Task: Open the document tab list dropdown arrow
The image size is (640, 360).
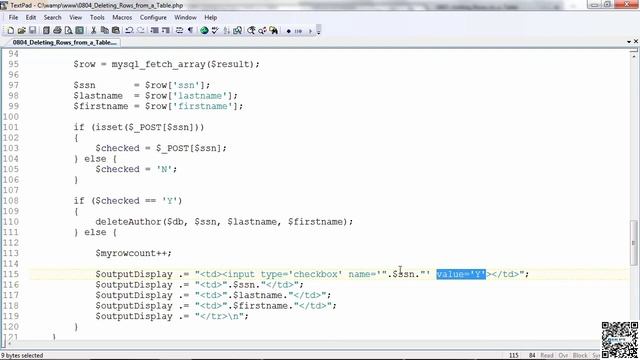Action: pyautogui.click(x=629, y=42)
